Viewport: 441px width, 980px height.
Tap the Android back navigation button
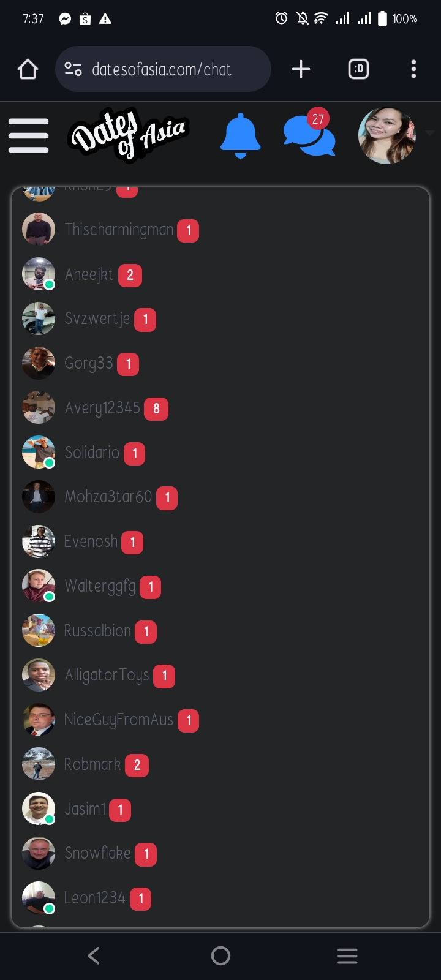(94, 956)
